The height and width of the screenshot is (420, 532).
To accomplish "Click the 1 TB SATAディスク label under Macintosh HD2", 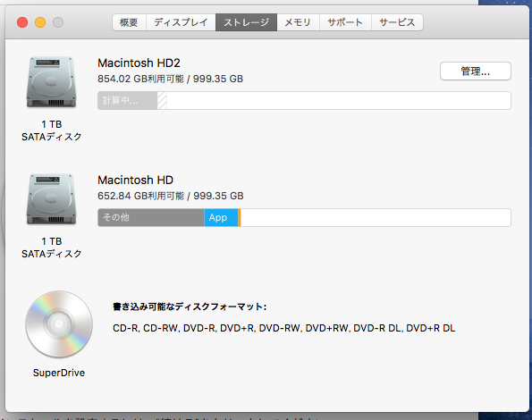I will (x=52, y=130).
